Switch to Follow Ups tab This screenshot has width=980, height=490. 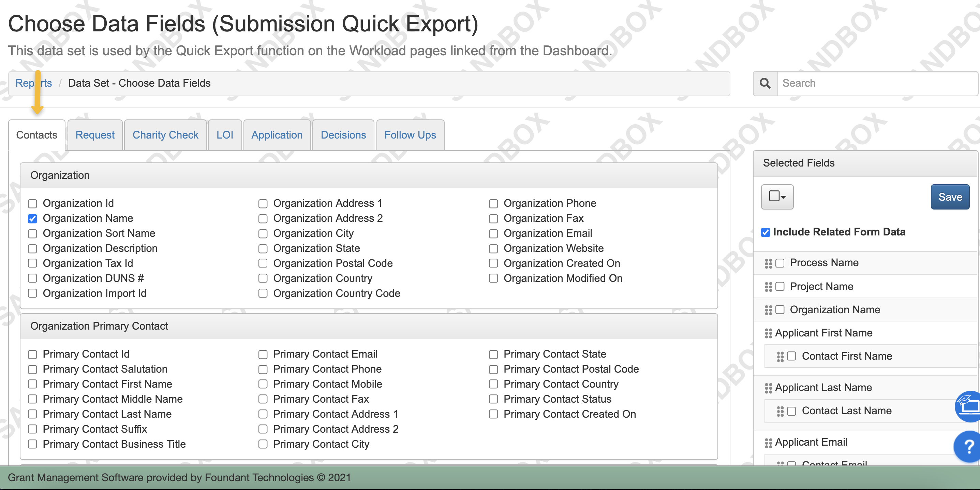click(410, 135)
